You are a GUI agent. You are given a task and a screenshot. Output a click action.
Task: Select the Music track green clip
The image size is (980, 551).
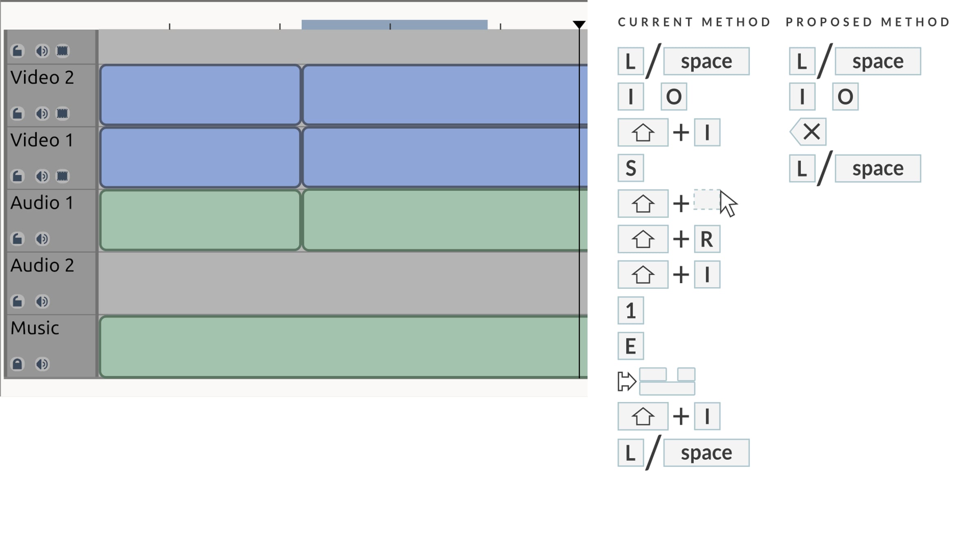click(343, 347)
